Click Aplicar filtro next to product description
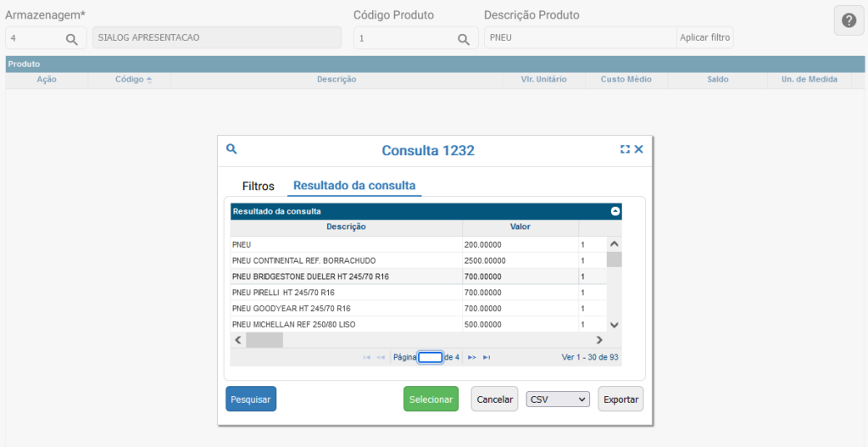 [705, 38]
